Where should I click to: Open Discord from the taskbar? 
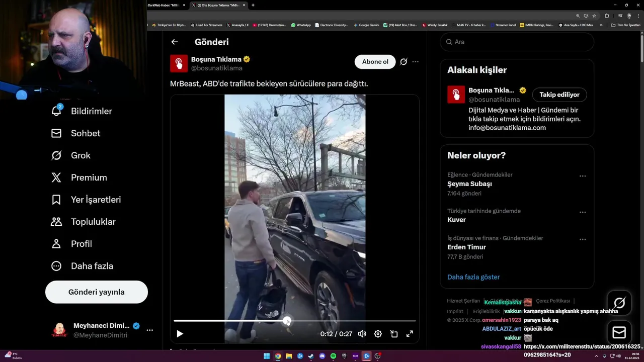[322, 356]
